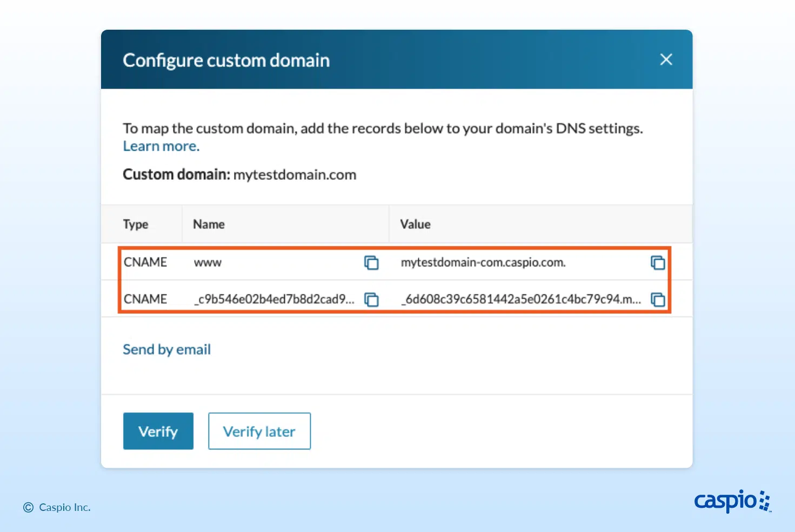Copy the www record name
Viewport: 795px width, 532px height.
[x=371, y=262]
